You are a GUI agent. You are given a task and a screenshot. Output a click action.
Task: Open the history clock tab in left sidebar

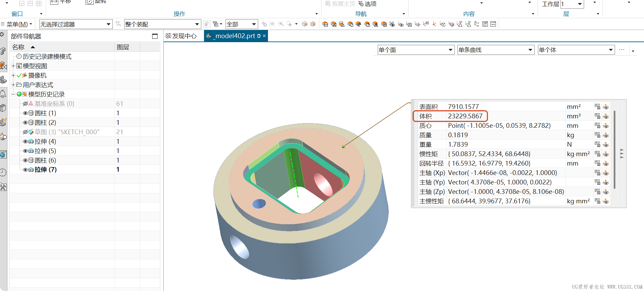tap(3, 173)
